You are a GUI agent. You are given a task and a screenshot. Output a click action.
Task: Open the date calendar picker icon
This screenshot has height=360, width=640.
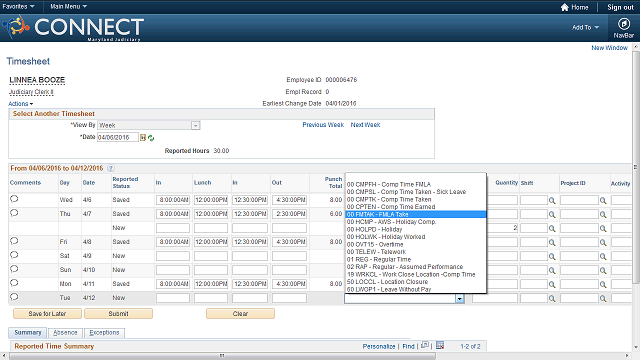143,138
